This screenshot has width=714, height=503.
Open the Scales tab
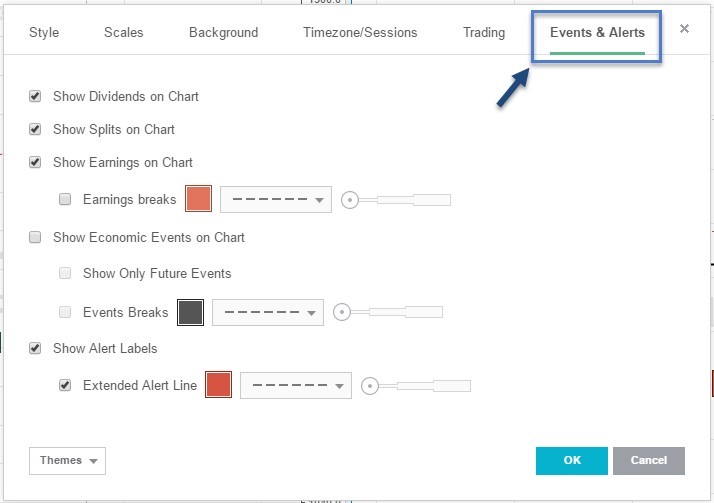[x=123, y=32]
